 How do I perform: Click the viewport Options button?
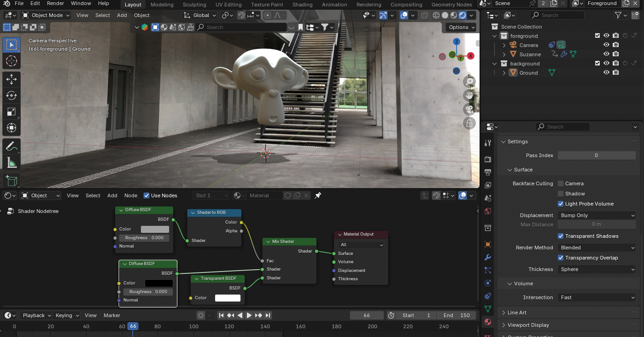click(462, 27)
